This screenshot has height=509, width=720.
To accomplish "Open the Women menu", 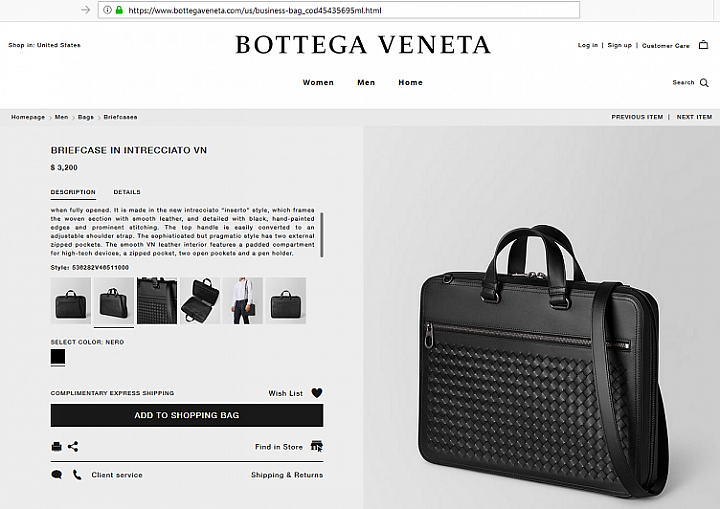I will 318,83.
